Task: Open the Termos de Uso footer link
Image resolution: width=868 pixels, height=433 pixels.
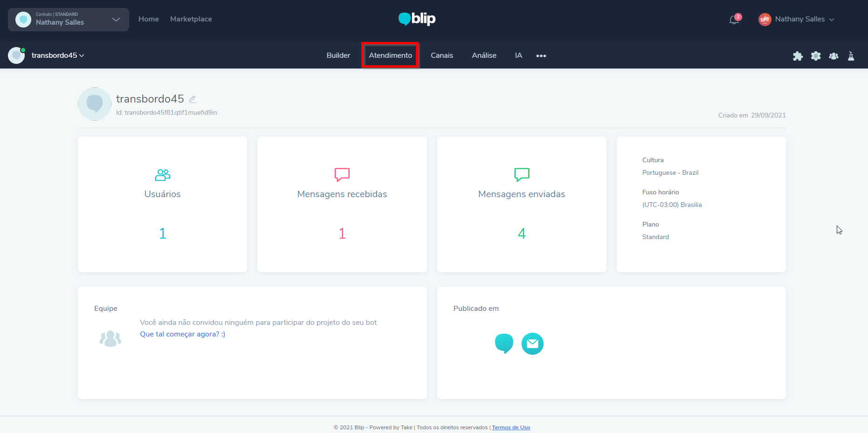Action: pyautogui.click(x=511, y=427)
